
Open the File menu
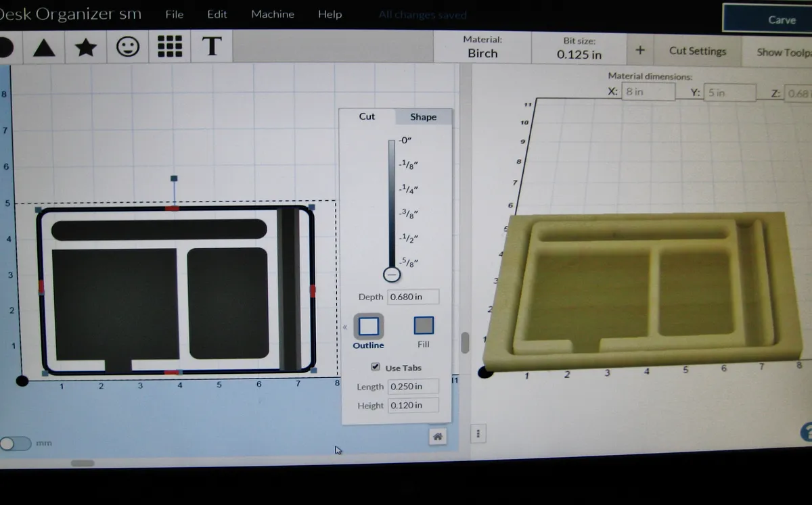tap(174, 14)
